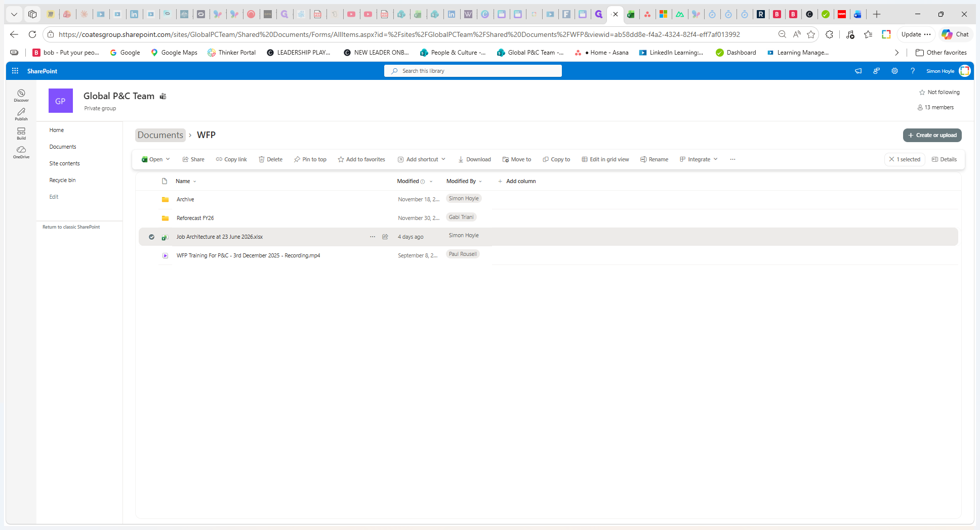980x530 pixels.
Task: Click the browser Update button
Action: coord(916,34)
